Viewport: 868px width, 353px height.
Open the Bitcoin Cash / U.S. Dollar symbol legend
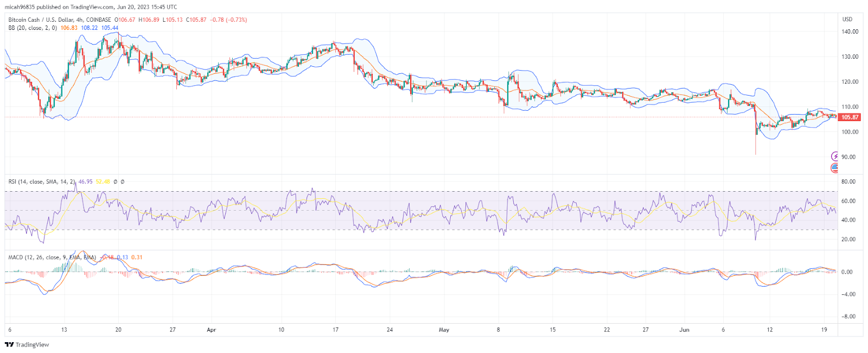point(59,20)
